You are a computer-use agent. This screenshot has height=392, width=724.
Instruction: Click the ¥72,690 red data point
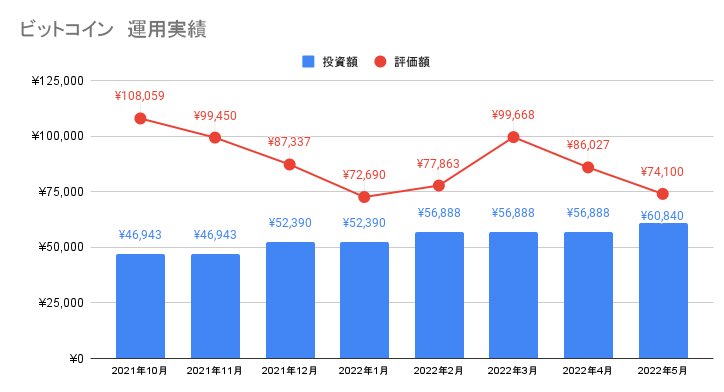coord(364,197)
